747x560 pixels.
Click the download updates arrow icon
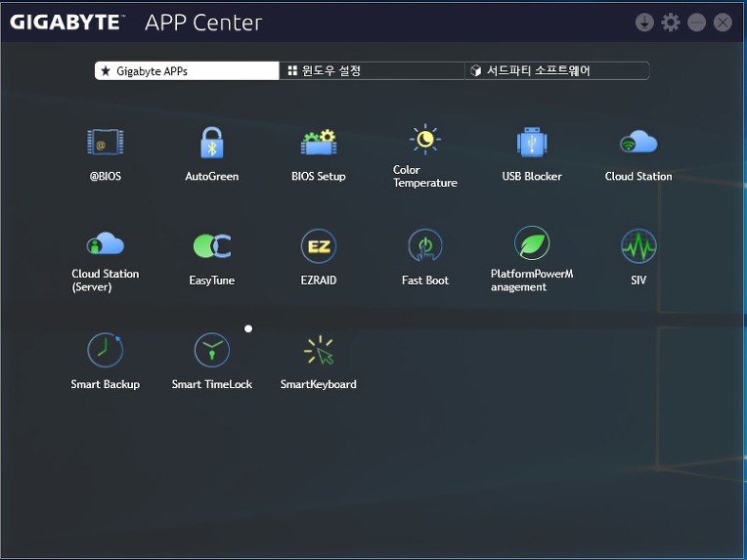644,22
